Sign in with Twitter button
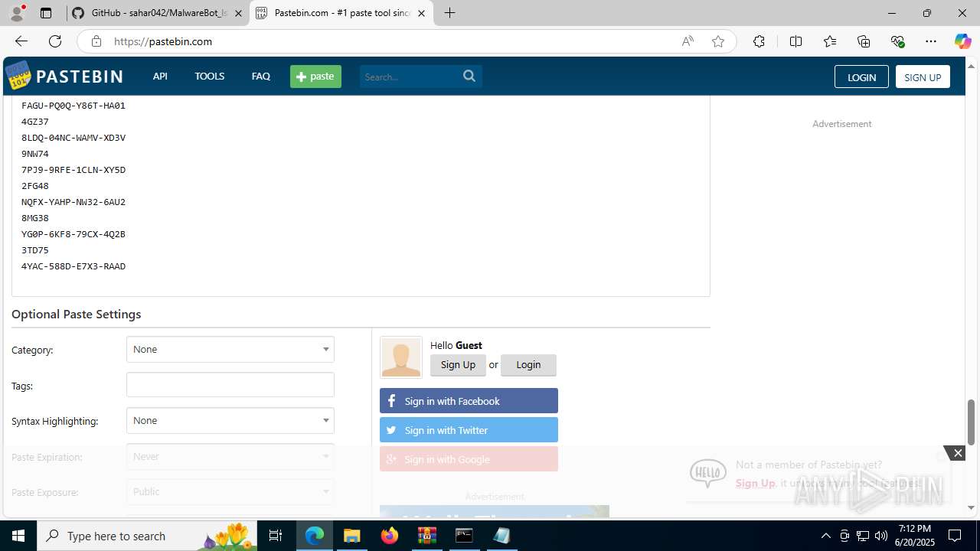This screenshot has width=980, height=551. [469, 430]
